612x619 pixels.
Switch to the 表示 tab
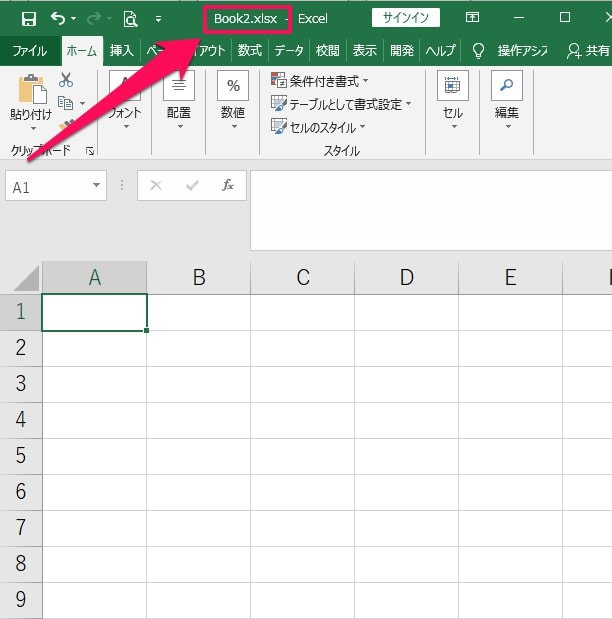coord(364,51)
